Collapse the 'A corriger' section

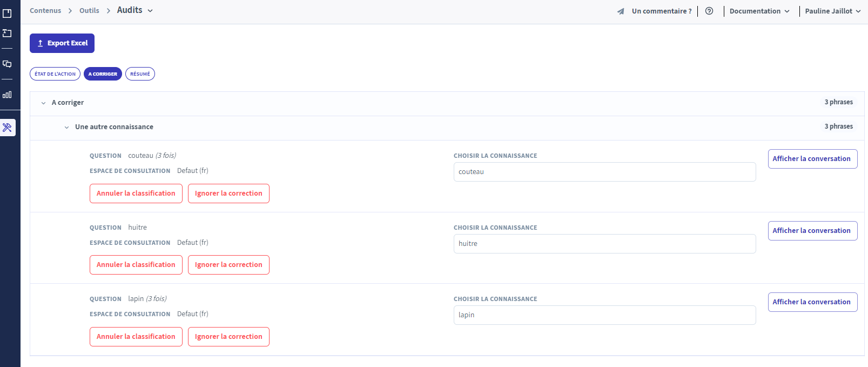tap(44, 103)
